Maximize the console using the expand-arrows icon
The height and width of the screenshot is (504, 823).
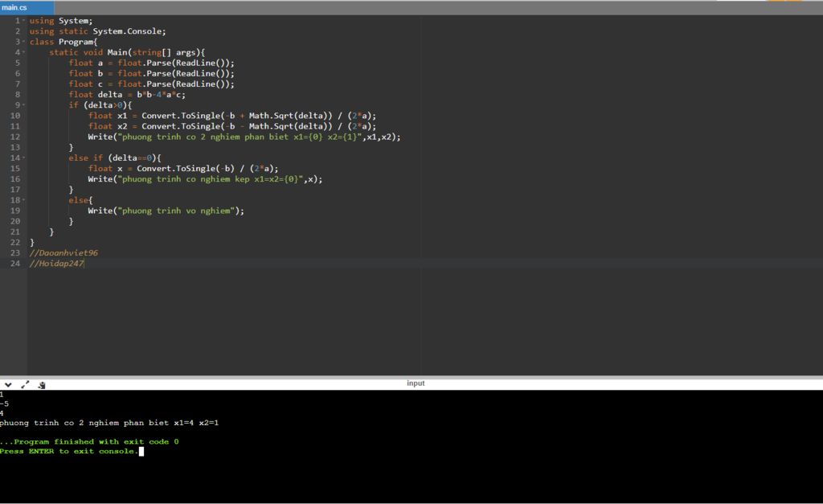point(25,385)
